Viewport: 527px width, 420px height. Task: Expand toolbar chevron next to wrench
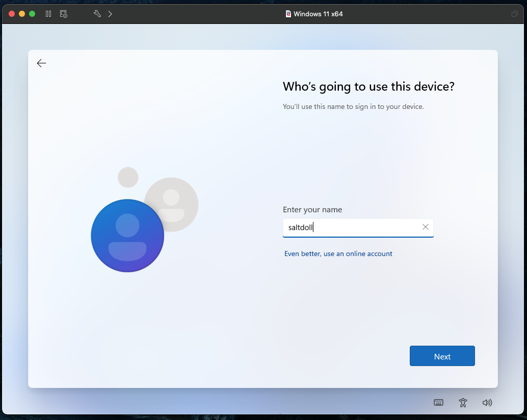coord(110,14)
